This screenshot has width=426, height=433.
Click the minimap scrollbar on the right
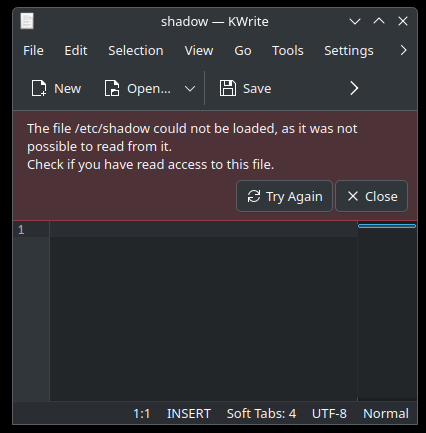pos(387,311)
